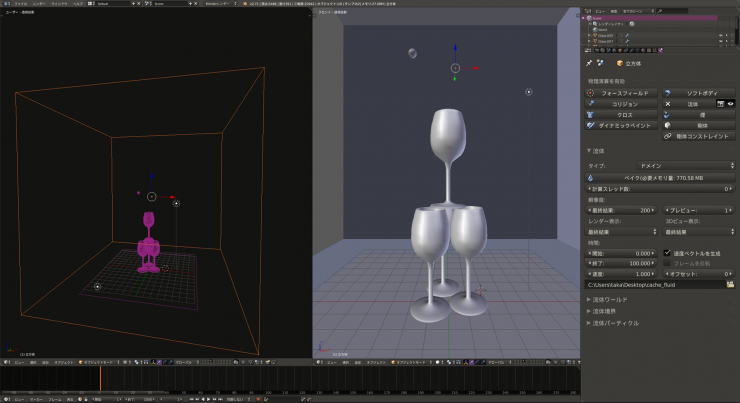The image size is (740, 403).
Task: Toggle the 速度ベクトルを生成 checkbox
Action: (x=667, y=253)
